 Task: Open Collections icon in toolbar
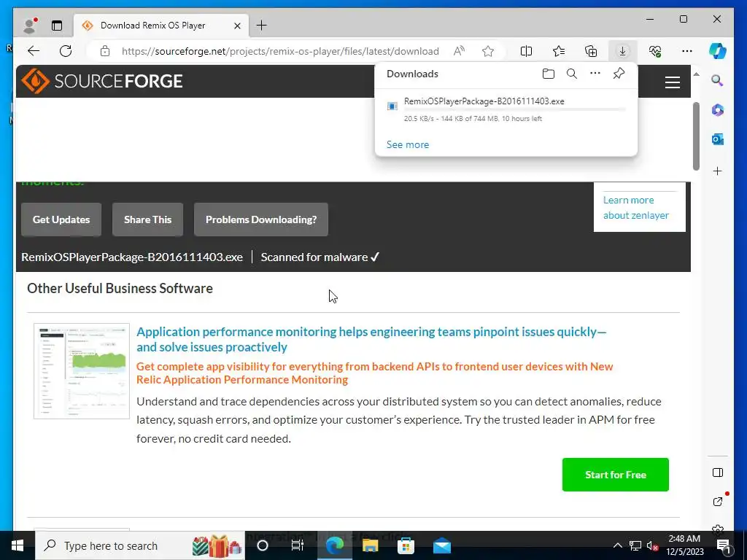[591, 51]
